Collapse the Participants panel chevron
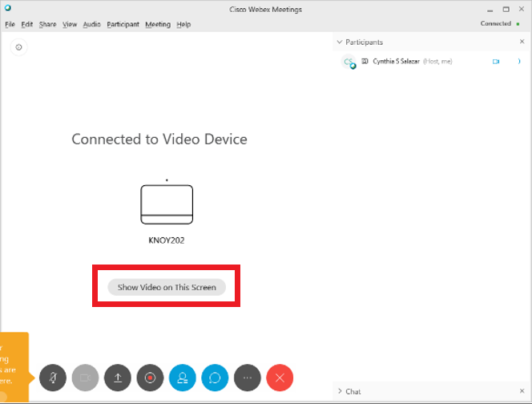This screenshot has height=404, width=532. [340, 42]
